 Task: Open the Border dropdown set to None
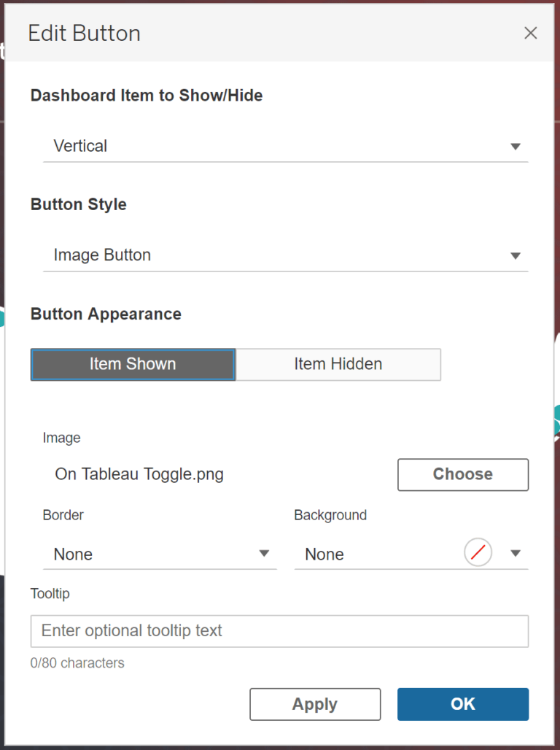tap(160, 553)
